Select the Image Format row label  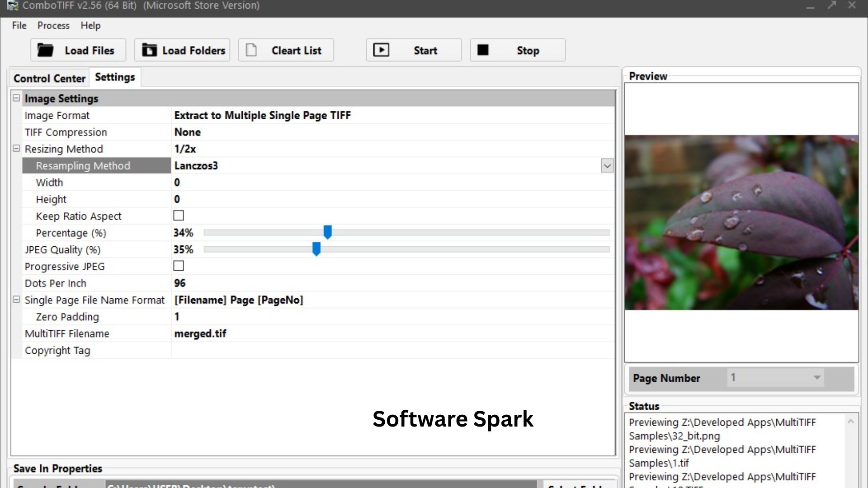pyautogui.click(x=57, y=116)
